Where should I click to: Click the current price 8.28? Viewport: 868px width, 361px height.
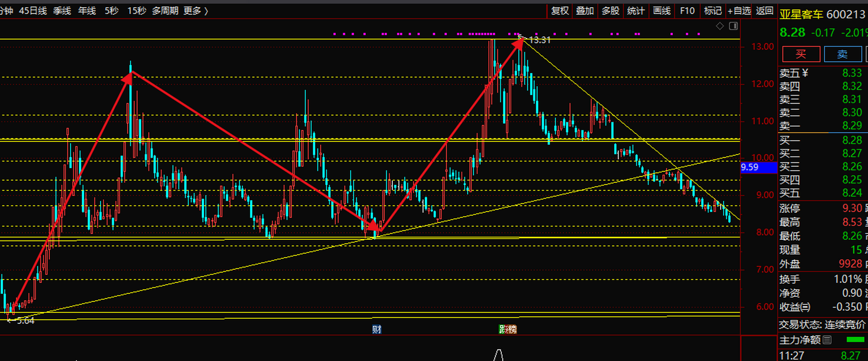[x=792, y=33]
